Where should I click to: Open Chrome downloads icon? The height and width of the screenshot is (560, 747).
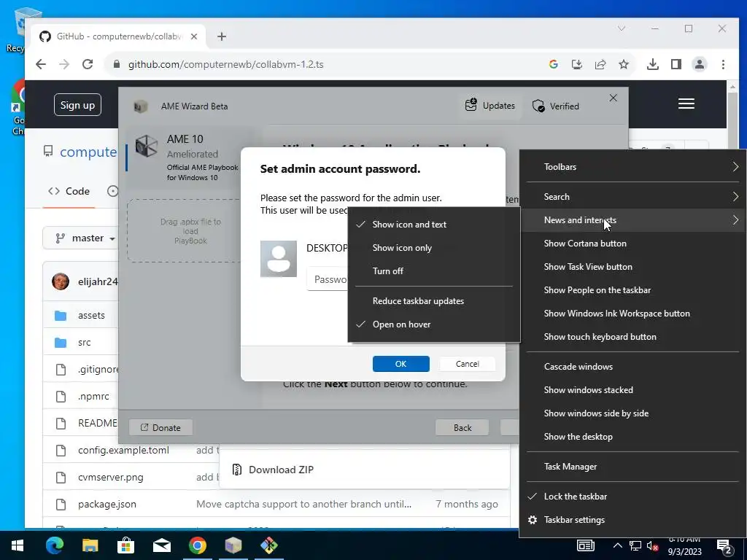point(653,64)
